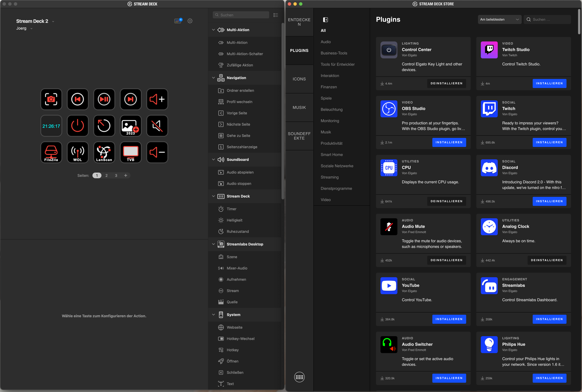Collapse the Multi-Aktion action group
This screenshot has width=582, height=392.
[x=214, y=30]
